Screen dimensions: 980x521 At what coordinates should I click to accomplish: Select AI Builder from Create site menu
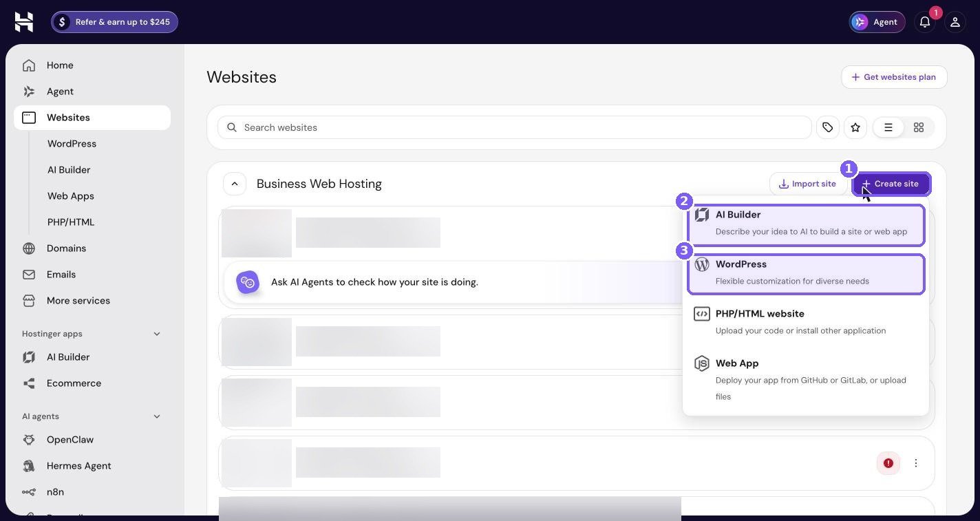[806, 224]
